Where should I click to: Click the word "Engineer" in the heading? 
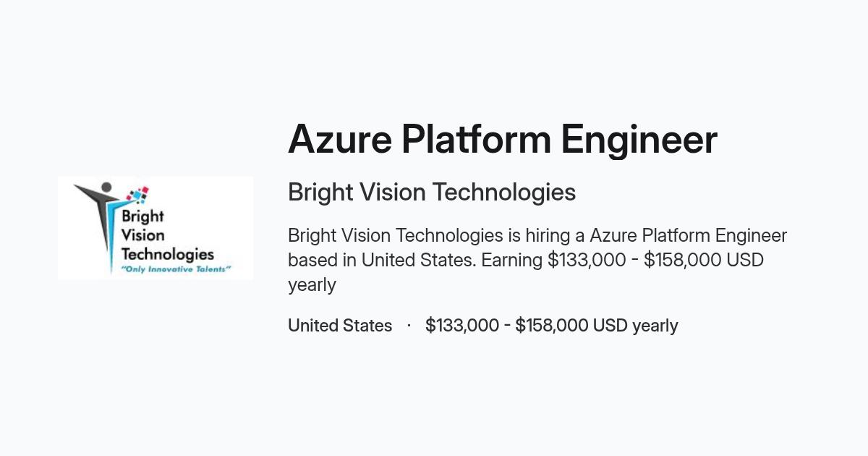click(639, 140)
